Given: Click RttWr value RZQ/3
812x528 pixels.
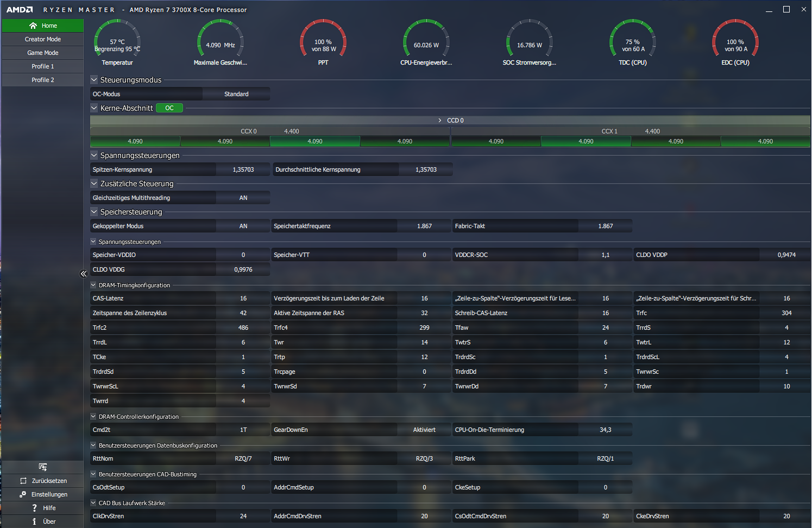Looking at the screenshot, I should (424, 458).
